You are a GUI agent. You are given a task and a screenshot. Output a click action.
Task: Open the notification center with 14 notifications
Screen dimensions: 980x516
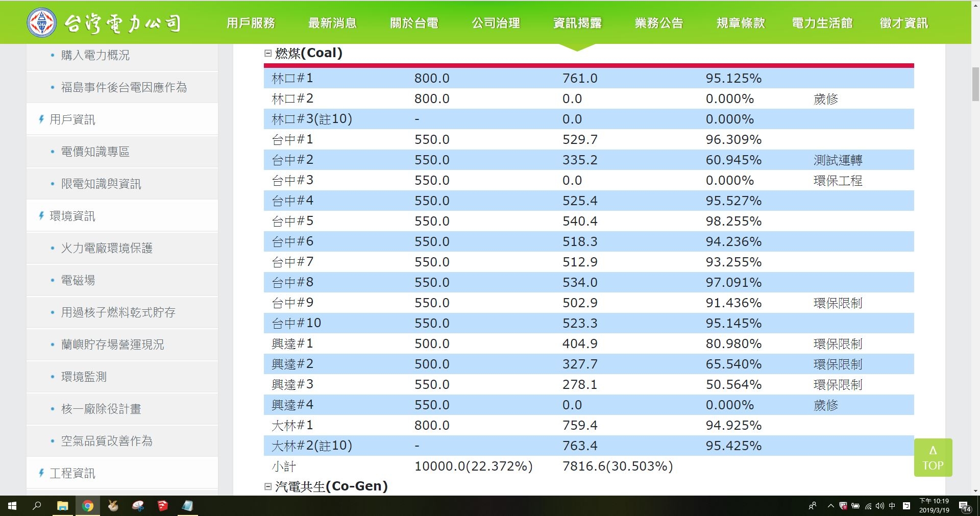tap(965, 506)
